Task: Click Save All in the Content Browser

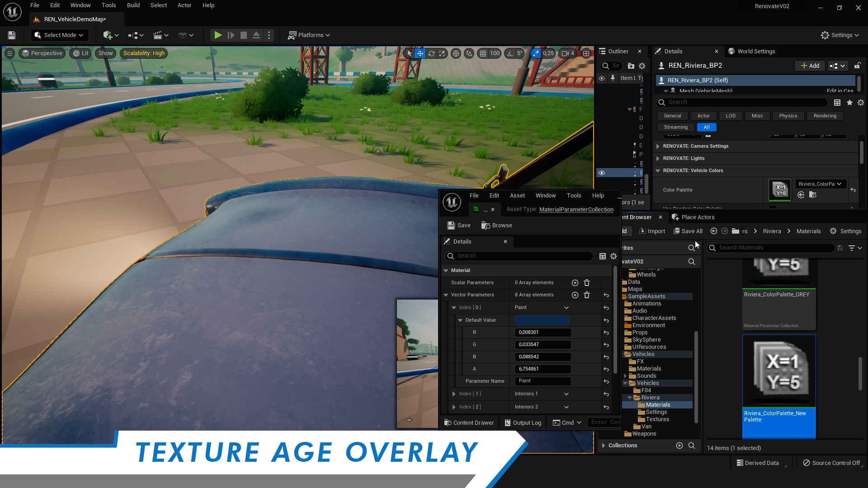Action: point(688,231)
